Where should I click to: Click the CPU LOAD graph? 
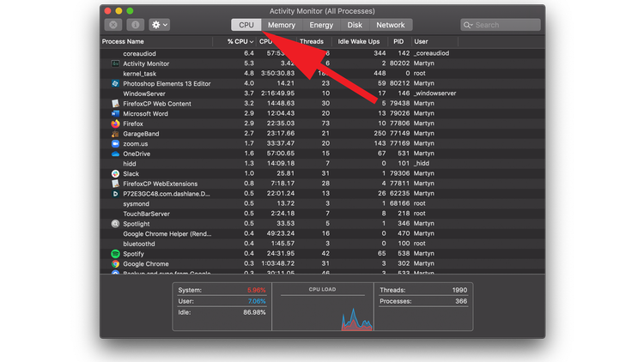pos(323,311)
